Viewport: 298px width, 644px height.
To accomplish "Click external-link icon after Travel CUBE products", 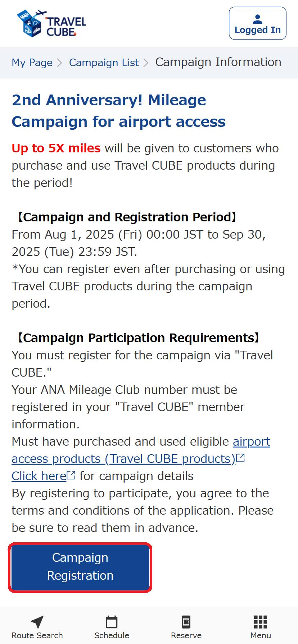I will [x=240, y=458].
